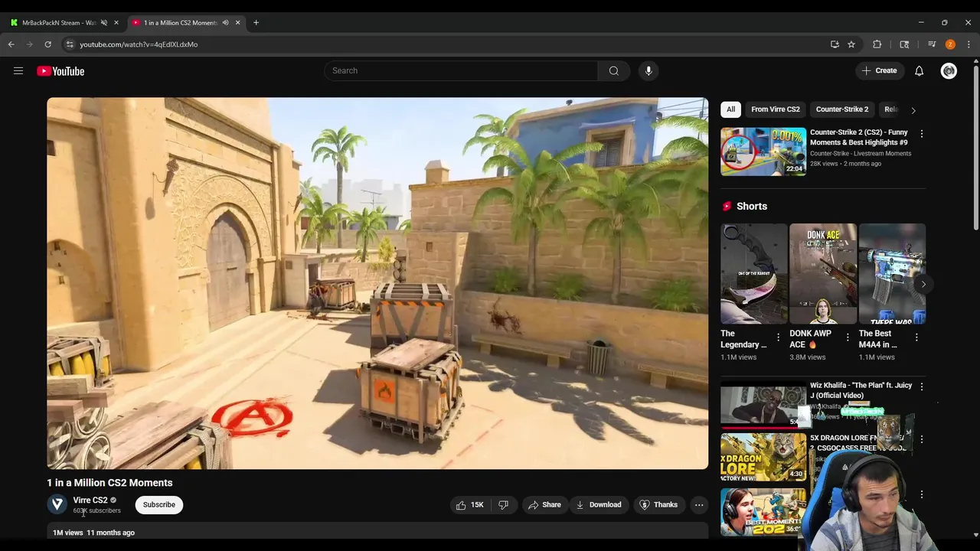This screenshot has width=980, height=551.
Task: Open YouTube notifications bell
Action: [x=919, y=71]
